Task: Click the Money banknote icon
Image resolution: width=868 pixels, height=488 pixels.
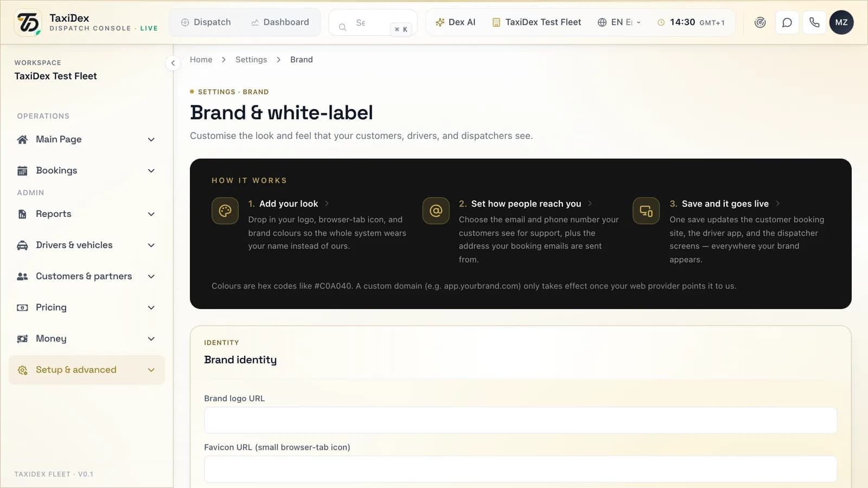Action: click(x=22, y=339)
